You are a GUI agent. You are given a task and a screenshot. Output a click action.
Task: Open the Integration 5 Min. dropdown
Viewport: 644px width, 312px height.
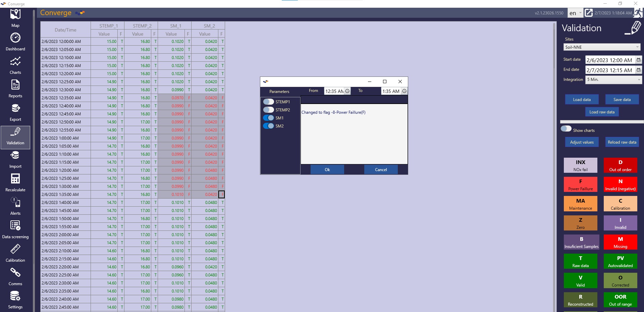pos(613,80)
